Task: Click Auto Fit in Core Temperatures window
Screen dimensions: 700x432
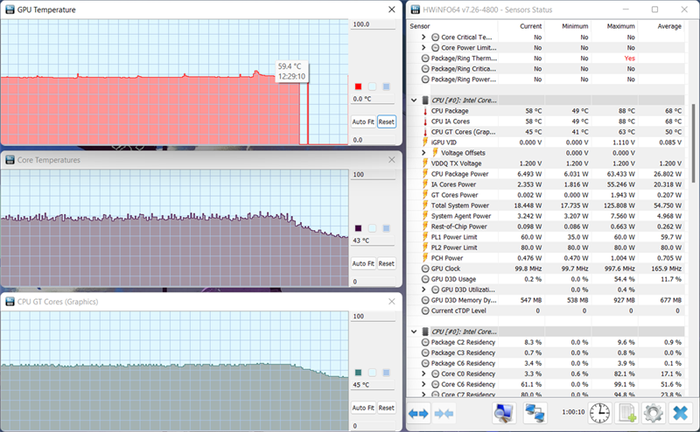Action: 363,264
